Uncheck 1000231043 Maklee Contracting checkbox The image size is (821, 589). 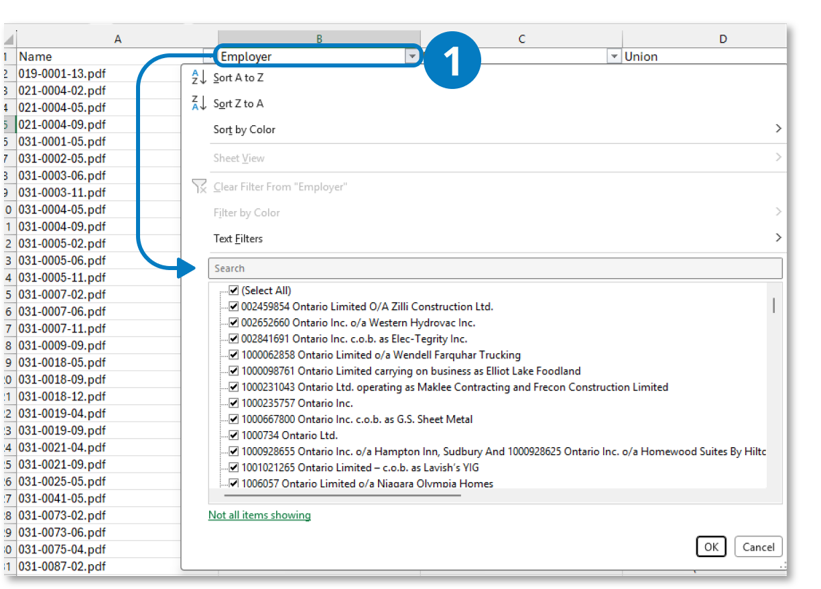tap(234, 387)
